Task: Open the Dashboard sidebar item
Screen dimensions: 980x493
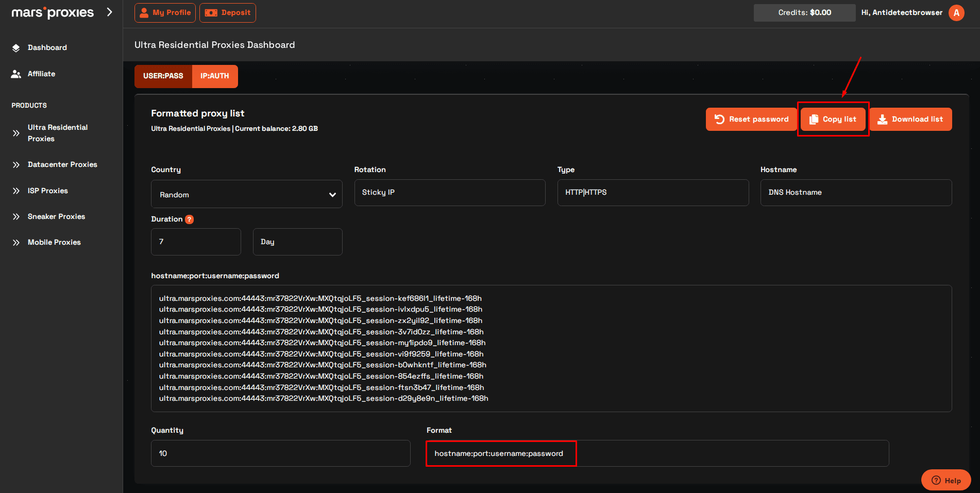Action: click(47, 47)
